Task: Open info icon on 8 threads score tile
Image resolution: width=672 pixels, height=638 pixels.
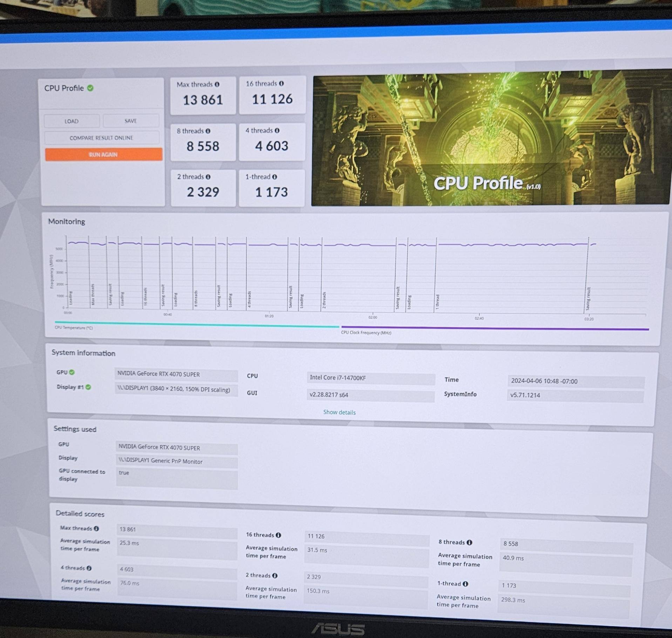Action: tap(208, 131)
